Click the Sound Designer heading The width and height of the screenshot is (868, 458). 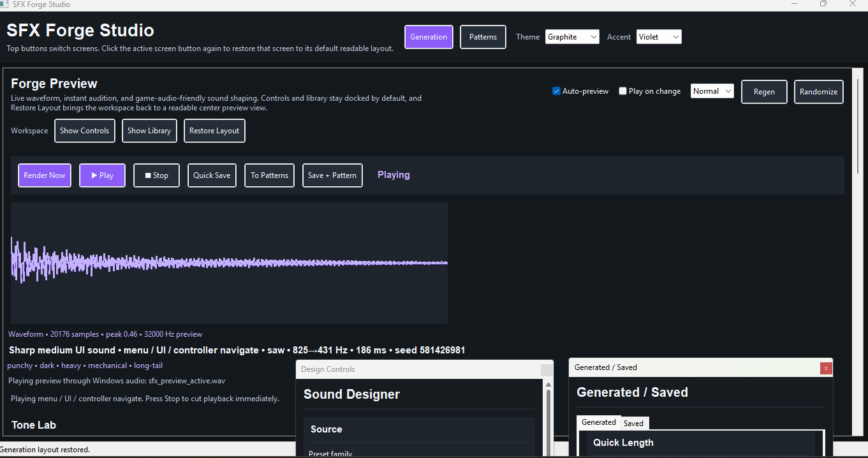[x=351, y=394]
